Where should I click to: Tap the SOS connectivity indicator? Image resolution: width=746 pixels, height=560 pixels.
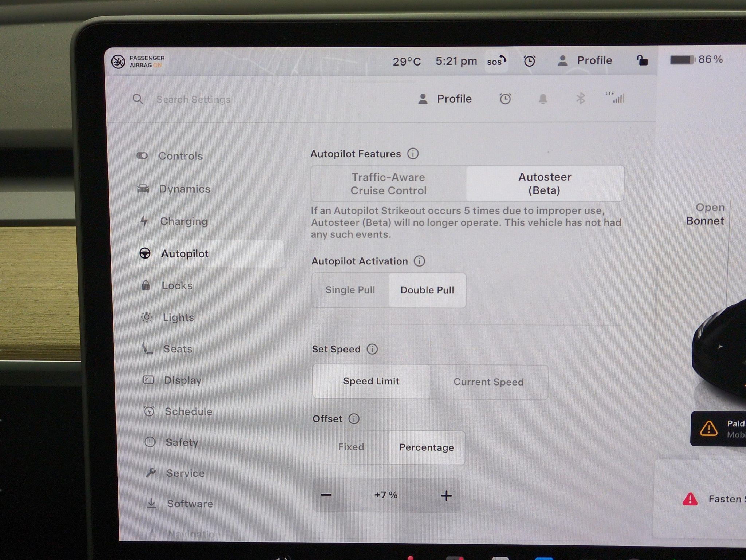(x=497, y=61)
